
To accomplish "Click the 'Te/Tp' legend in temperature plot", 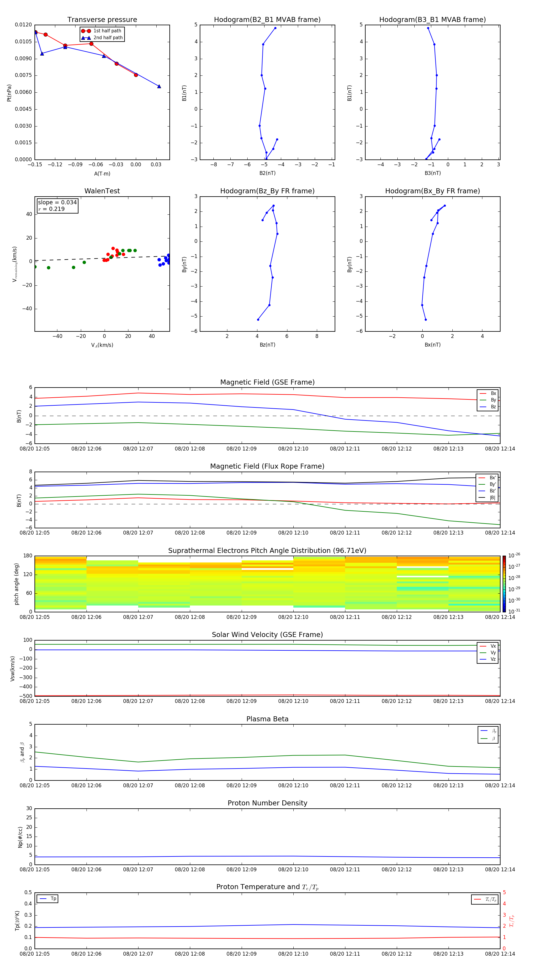I will [485, 899].
